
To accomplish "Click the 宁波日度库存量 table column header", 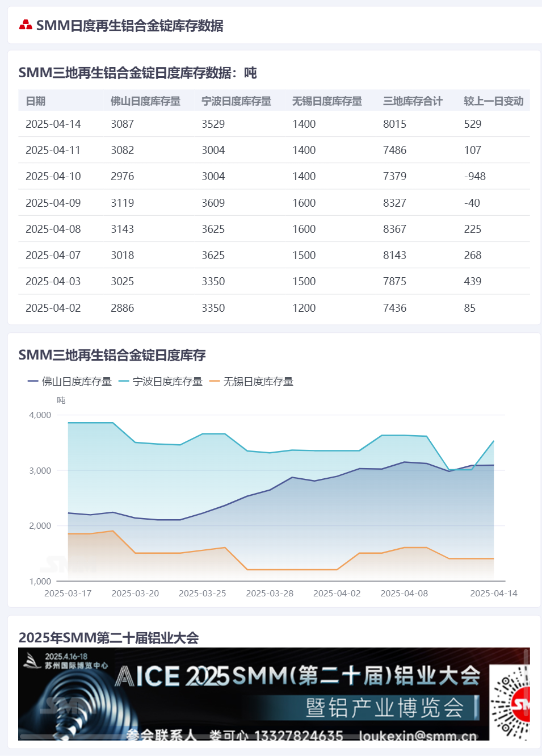I will click(236, 101).
